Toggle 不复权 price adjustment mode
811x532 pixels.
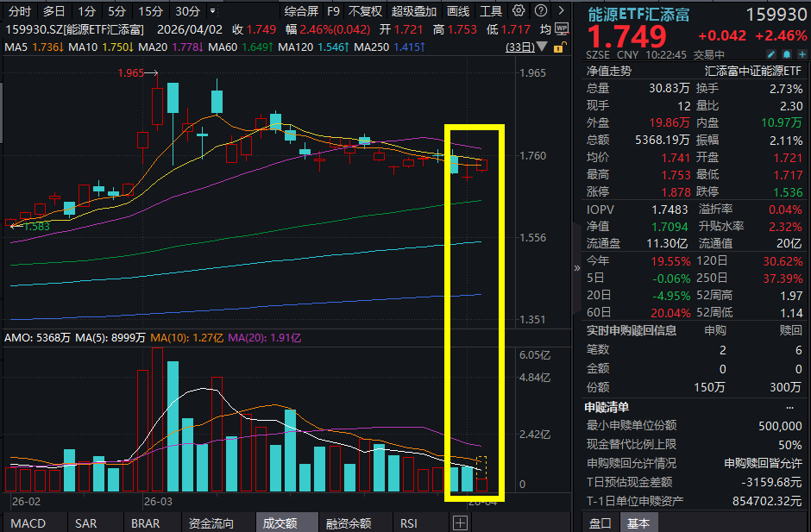(367, 11)
